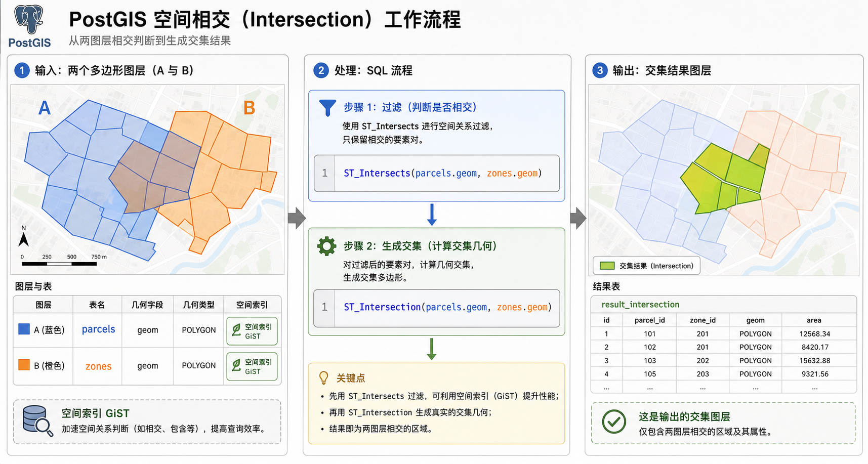Click parcel_id cell 103
This screenshot has height=464, width=868.
tap(650, 361)
